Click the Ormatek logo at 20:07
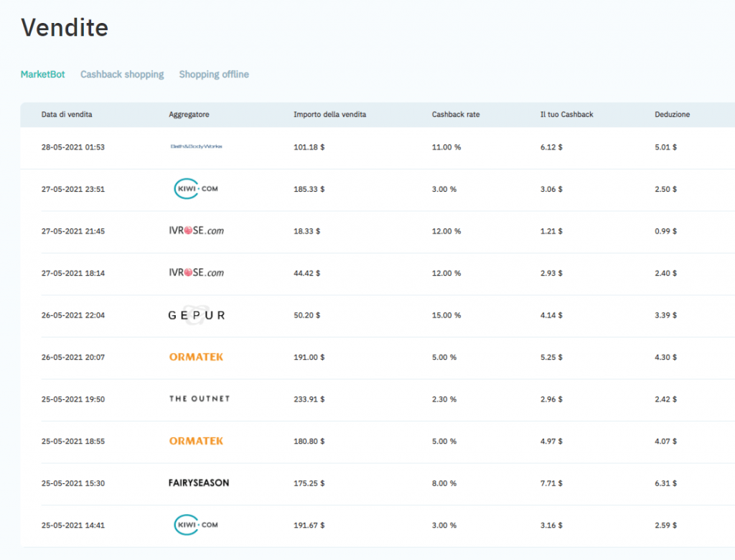 click(196, 357)
